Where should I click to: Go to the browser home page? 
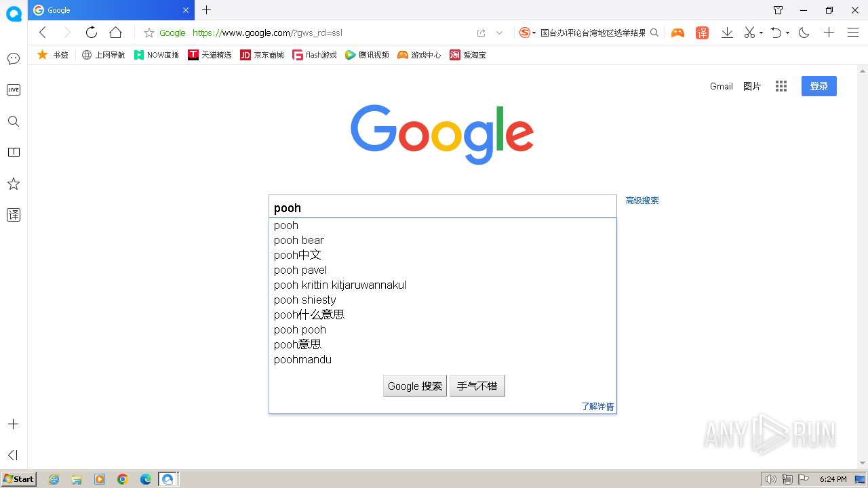[x=116, y=33]
